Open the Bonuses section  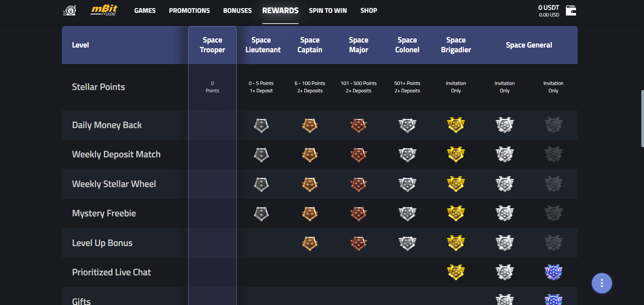tap(237, 11)
